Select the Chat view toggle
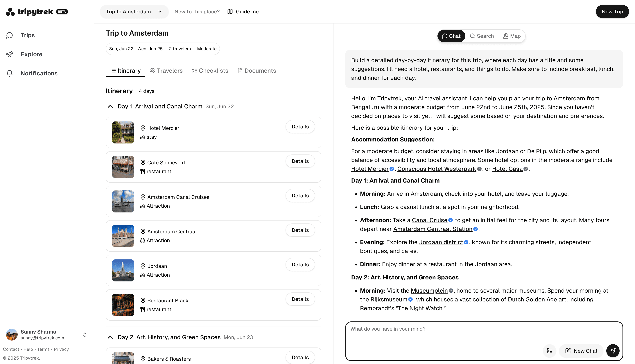The height and width of the screenshot is (364, 635). [451, 36]
